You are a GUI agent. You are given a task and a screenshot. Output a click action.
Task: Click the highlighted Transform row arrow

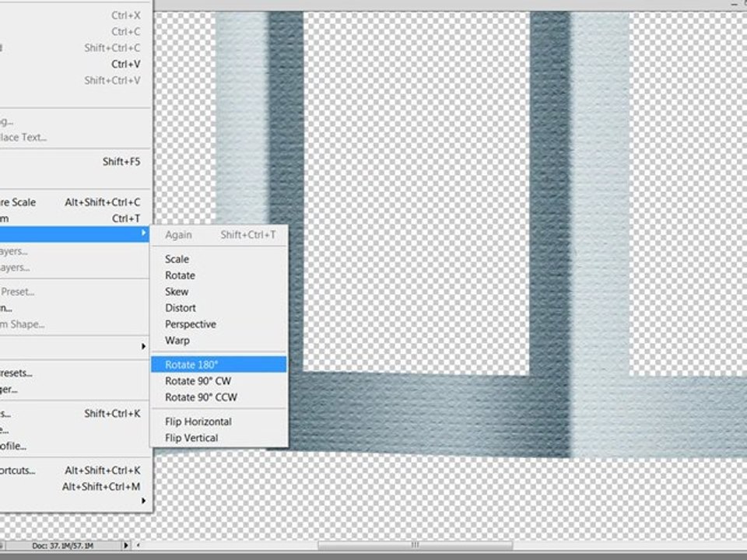pyautogui.click(x=143, y=233)
